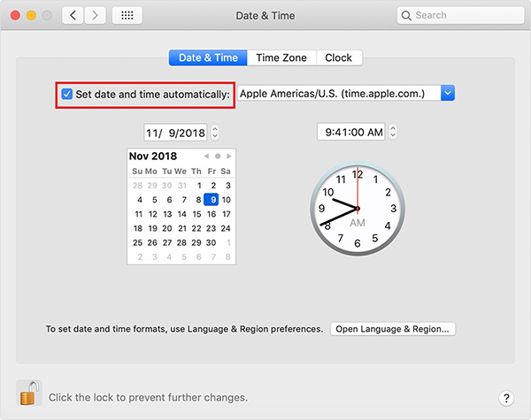This screenshot has height=420, width=531.
Task: Click the 11/9/2018 date field
Action: pyautogui.click(x=175, y=133)
